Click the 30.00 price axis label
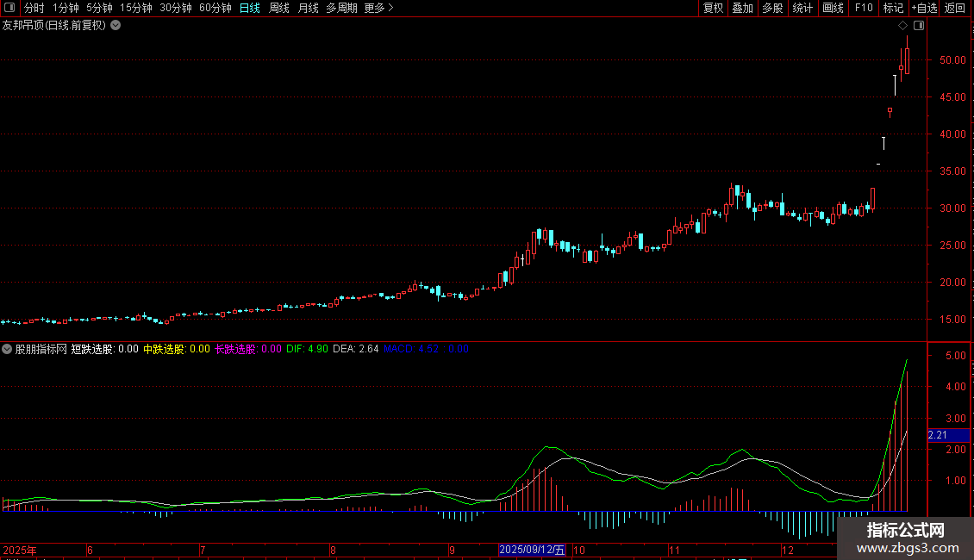This screenshot has width=974, height=560. (952, 208)
